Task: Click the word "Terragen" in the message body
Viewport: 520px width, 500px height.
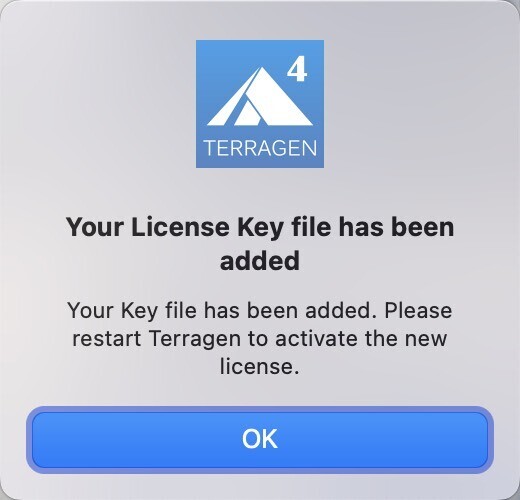Action: pyautogui.click(x=195, y=339)
